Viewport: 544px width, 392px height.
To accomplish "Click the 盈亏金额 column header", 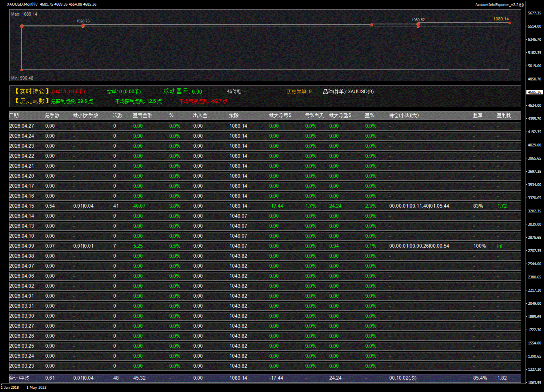I will (x=142, y=116).
